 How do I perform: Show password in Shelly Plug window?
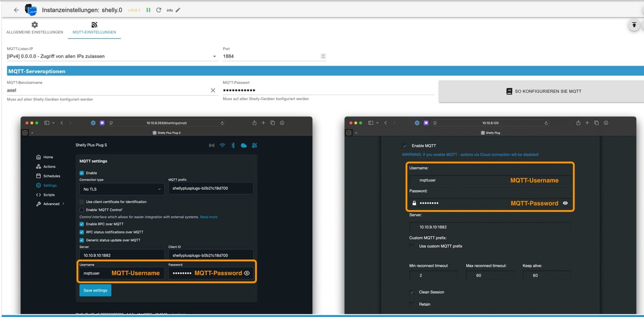[x=565, y=203]
